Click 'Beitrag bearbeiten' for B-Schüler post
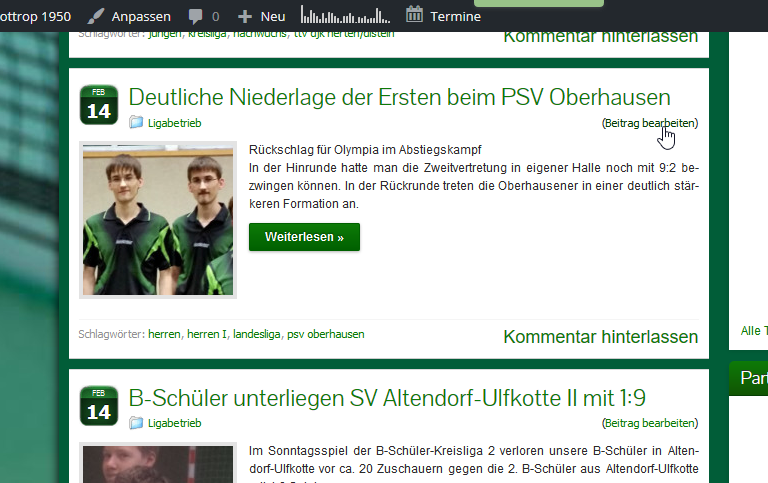The width and height of the screenshot is (768, 483). tap(650, 423)
